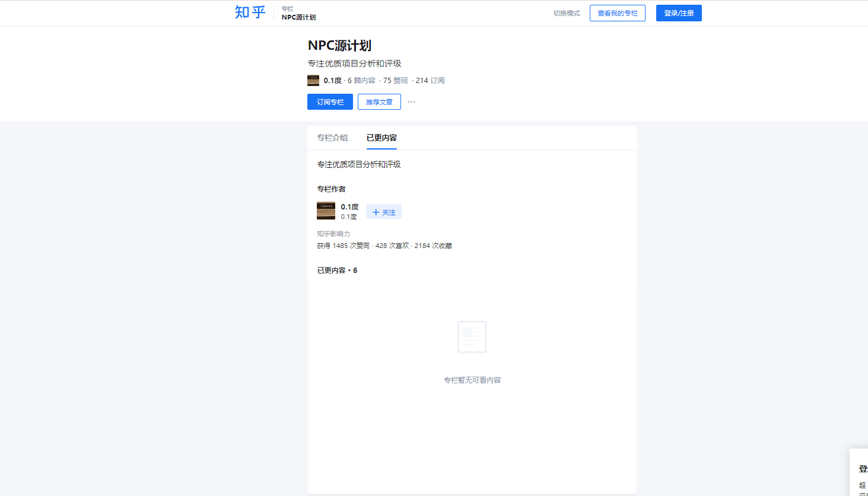Click the 知乎 logo in the header

tap(249, 12)
